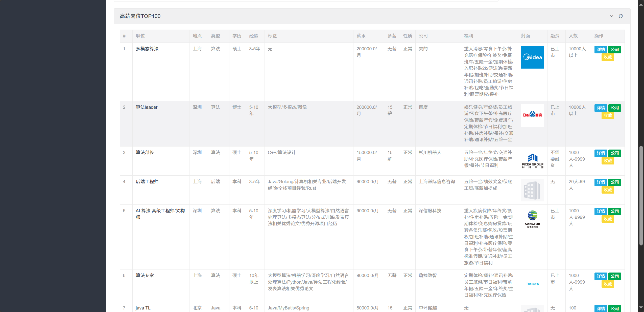Screen dimensions: 644x312
Task: Click the refresh icon in panel header
Action: click(621, 16)
